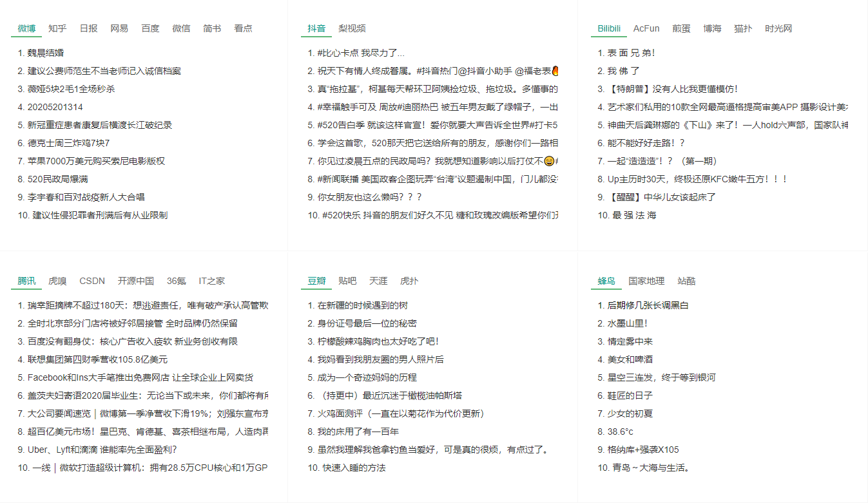Select the 网易 tab

click(119, 28)
